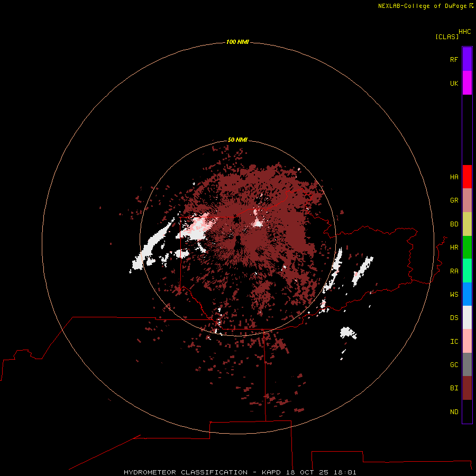
Task: Click the red HA legend swatch
Action: pos(467,177)
